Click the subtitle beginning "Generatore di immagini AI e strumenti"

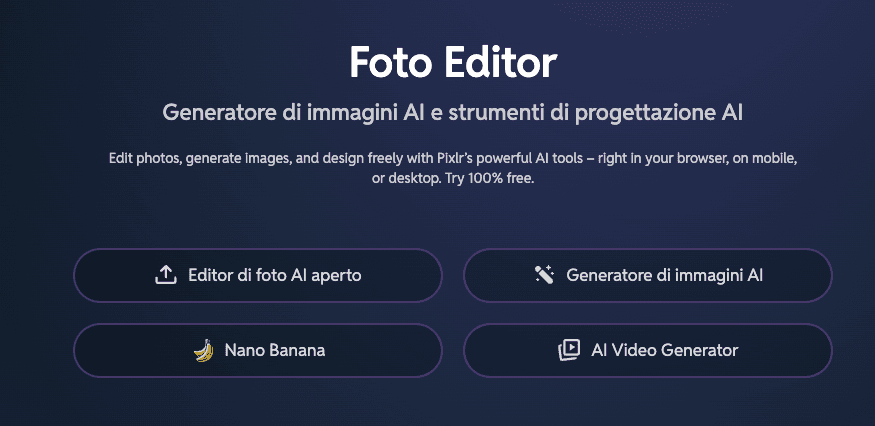(452, 113)
